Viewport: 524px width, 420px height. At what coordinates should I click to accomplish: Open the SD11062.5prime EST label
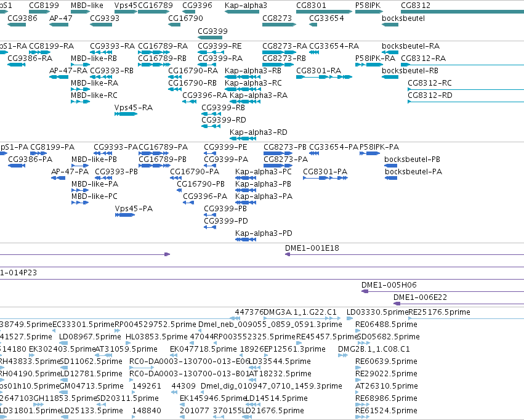pyautogui.click(x=91, y=361)
